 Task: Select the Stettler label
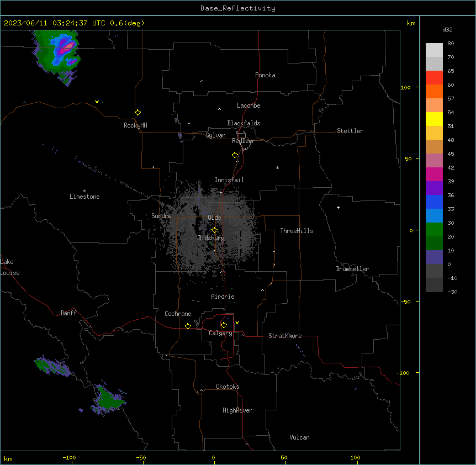(x=350, y=131)
